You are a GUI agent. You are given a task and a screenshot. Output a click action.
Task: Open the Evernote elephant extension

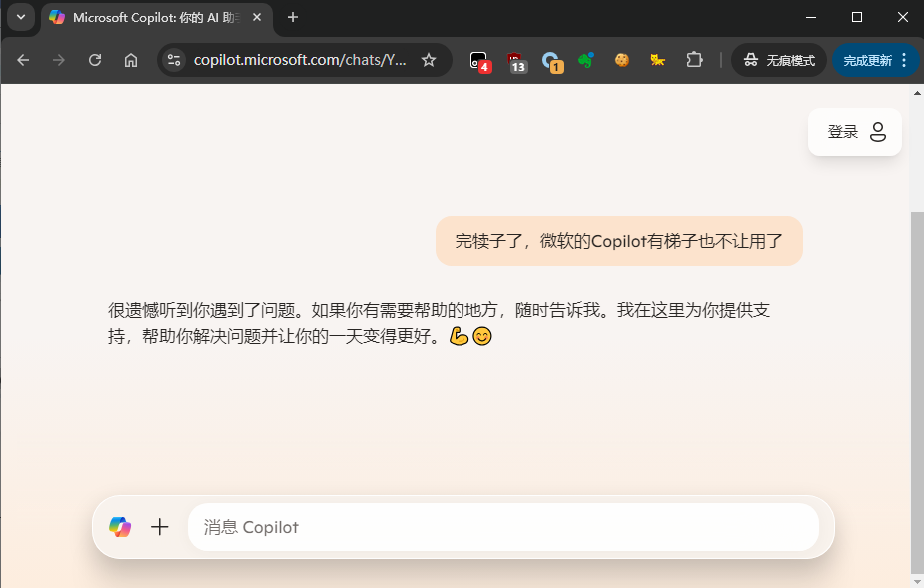coord(586,60)
